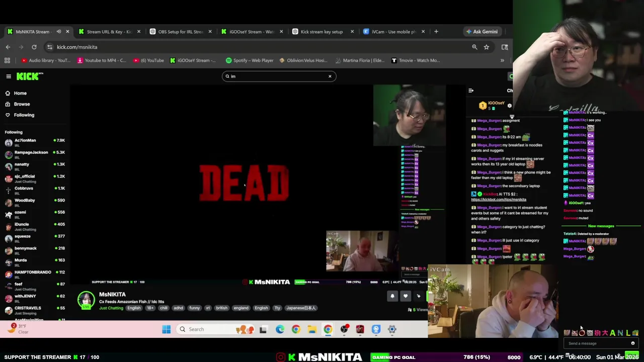Go to Home in the sidebar

(x=20, y=93)
